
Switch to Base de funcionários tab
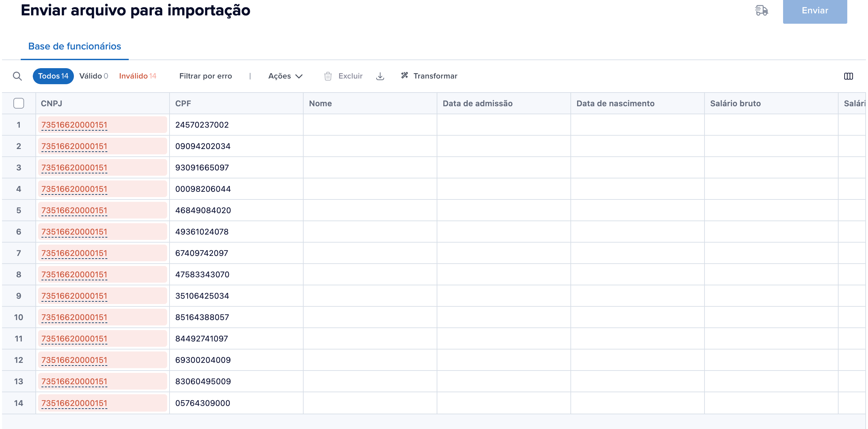tap(75, 46)
